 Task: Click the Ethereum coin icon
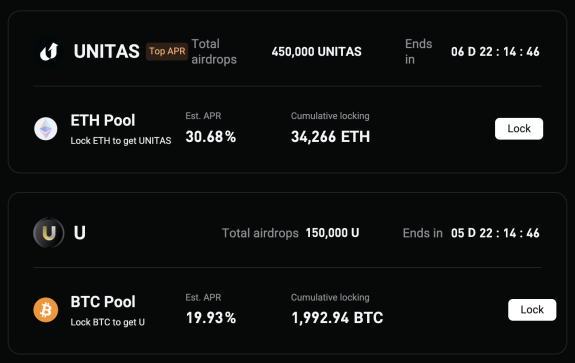[x=46, y=129]
